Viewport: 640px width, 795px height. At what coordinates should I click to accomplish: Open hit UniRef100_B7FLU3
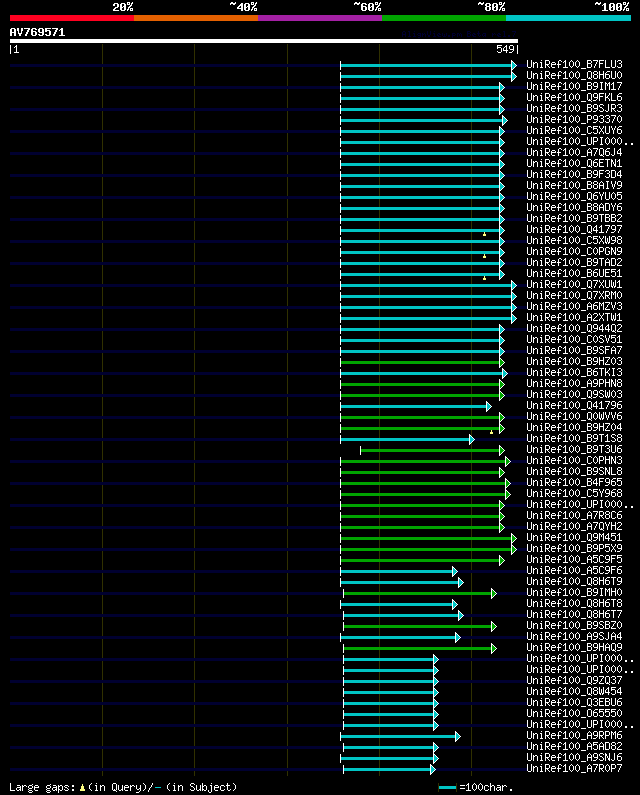click(x=574, y=64)
